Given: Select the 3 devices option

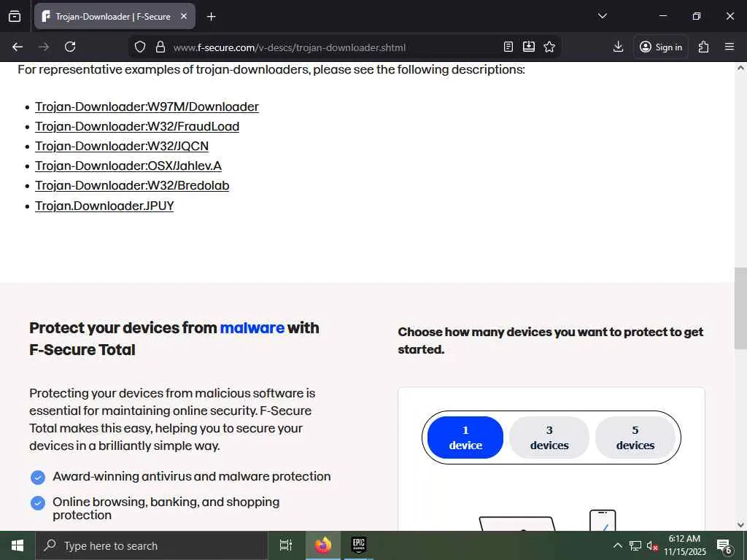Looking at the screenshot, I should pyautogui.click(x=549, y=437).
